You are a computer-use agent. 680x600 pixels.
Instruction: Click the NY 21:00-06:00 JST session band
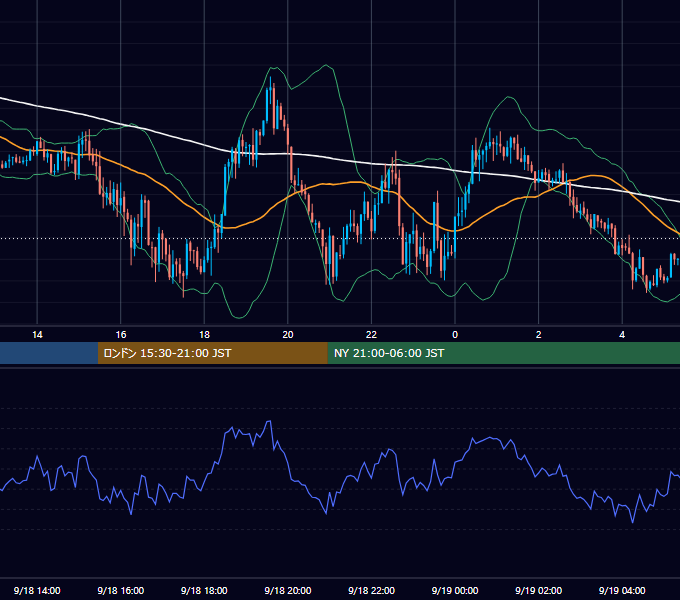point(503,353)
